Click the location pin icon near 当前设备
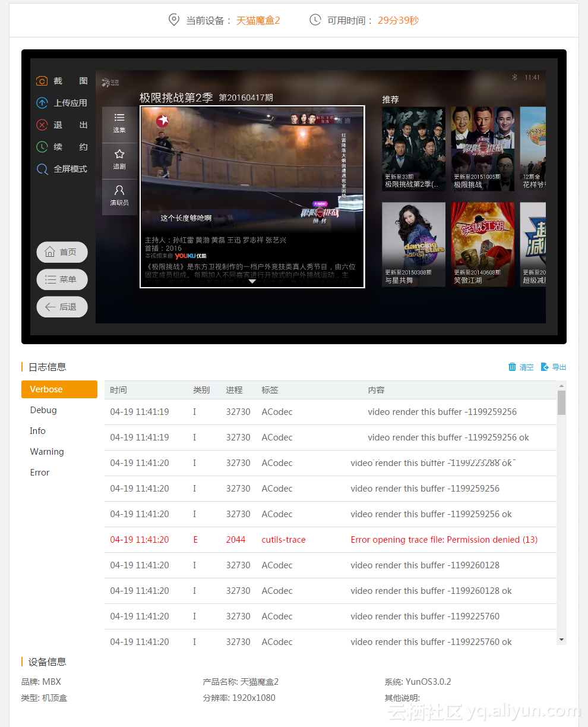 [173, 20]
